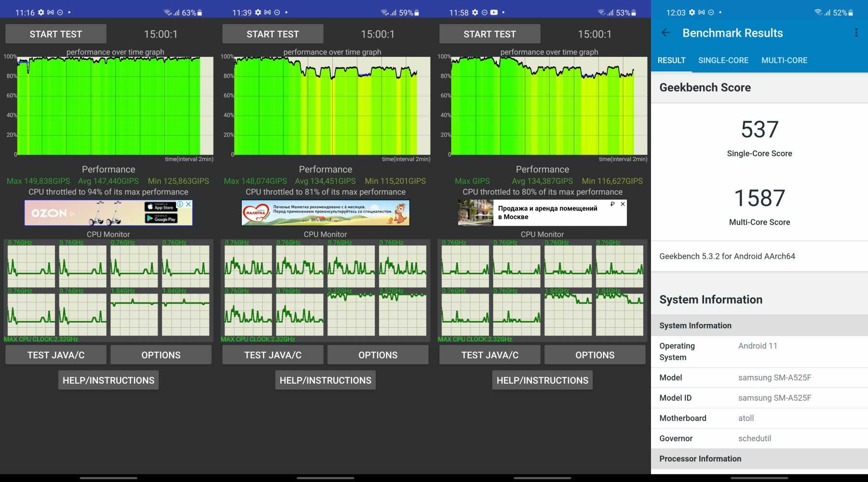Tap the 1587 Multi-Core Score value
Screen dimensions: 868x482
tap(759, 198)
